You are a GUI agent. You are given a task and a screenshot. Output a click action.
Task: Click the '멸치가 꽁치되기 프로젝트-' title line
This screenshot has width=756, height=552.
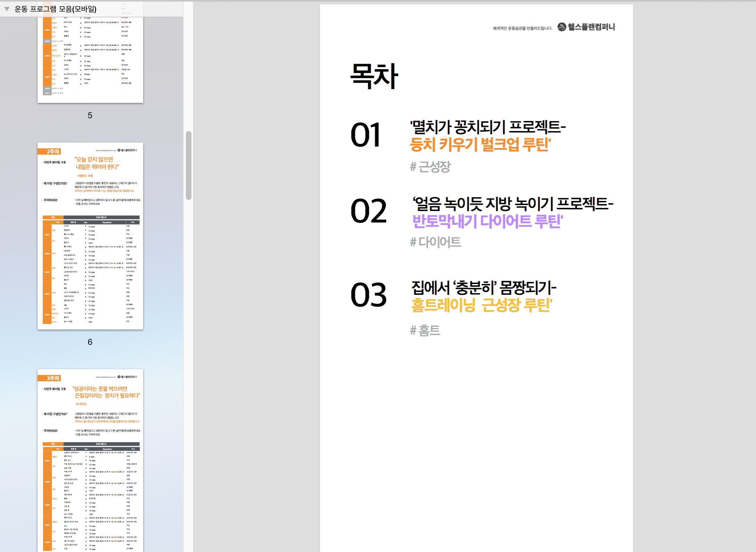point(488,127)
